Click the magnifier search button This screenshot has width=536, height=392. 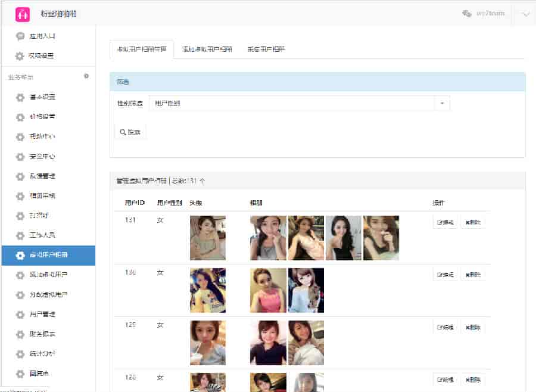pos(130,132)
